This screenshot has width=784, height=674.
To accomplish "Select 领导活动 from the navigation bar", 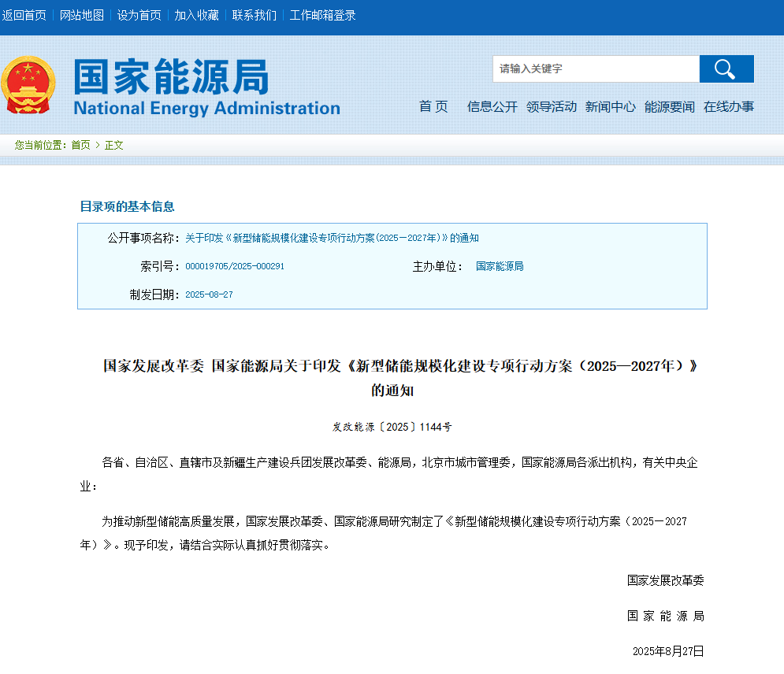I will click(x=552, y=107).
